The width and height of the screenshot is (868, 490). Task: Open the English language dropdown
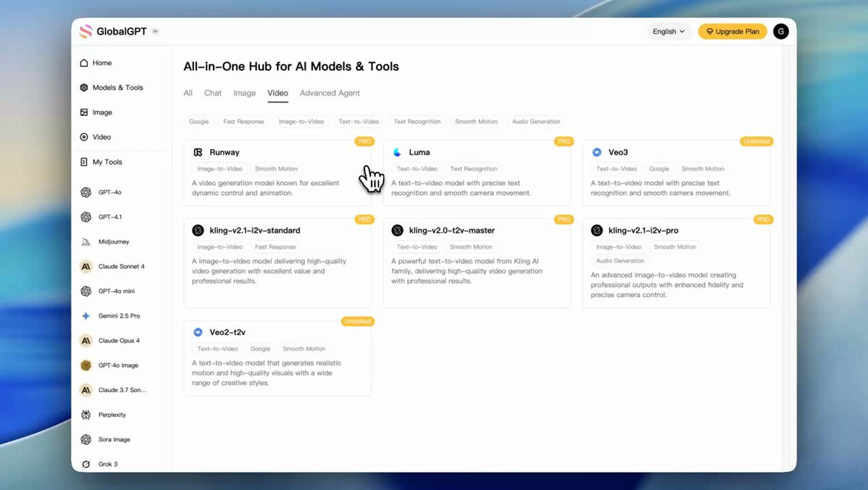click(x=668, y=32)
